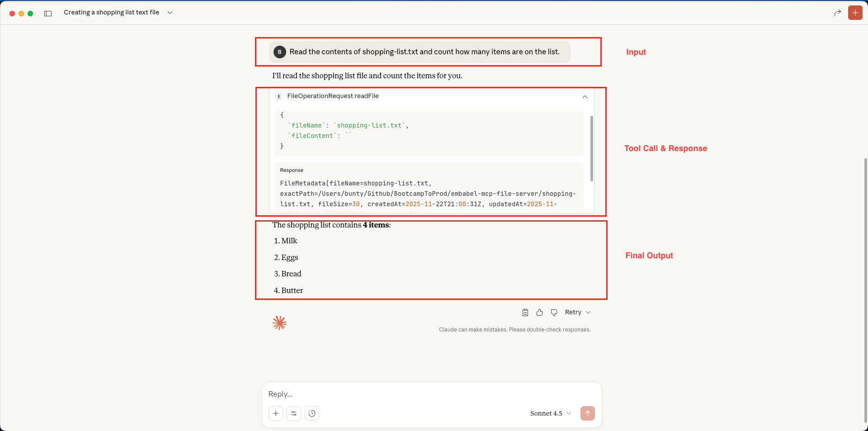Add an attachment with the plus icon
The width and height of the screenshot is (868, 431).
pos(276,413)
